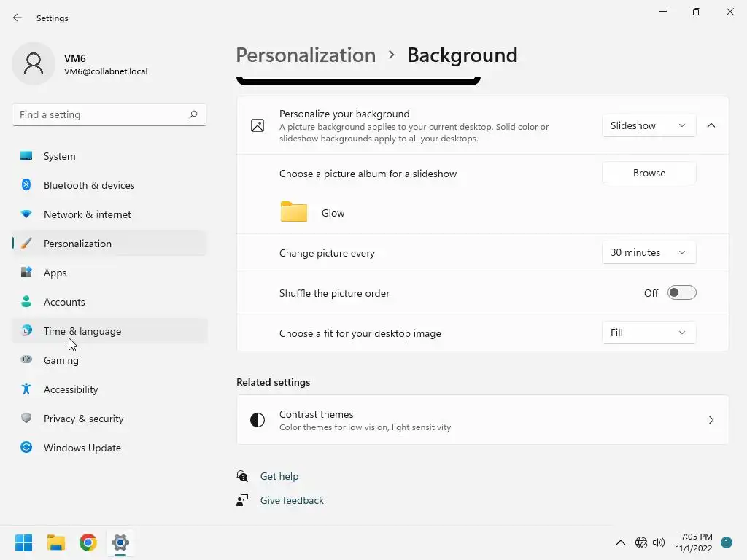This screenshot has height=560, width=747.
Task: Open the Fill desktop image fit dropdown
Action: pos(649,332)
